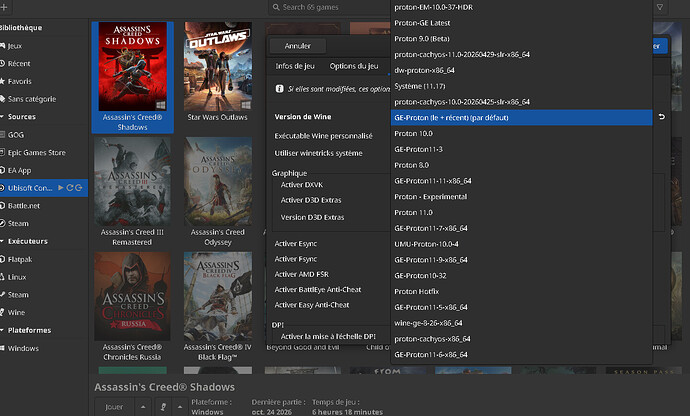Select Steam under Sources
The height and width of the screenshot is (416, 690).
[18, 224]
